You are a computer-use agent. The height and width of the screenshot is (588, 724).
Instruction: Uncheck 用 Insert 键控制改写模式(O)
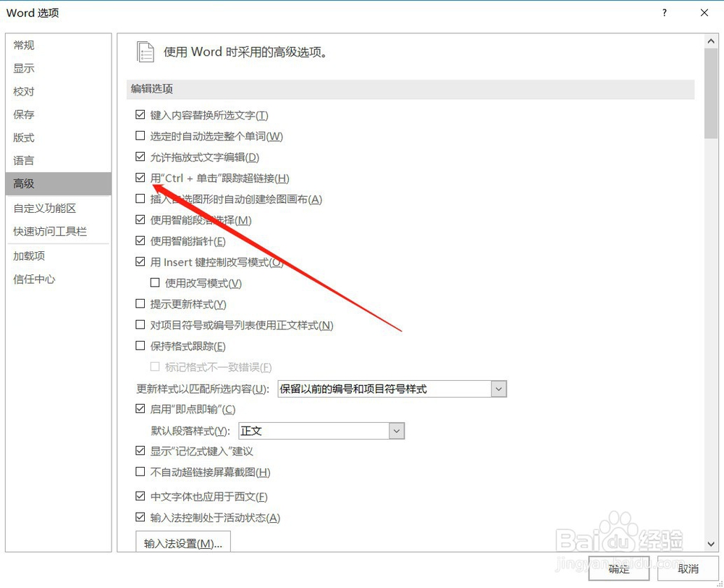[x=140, y=262]
